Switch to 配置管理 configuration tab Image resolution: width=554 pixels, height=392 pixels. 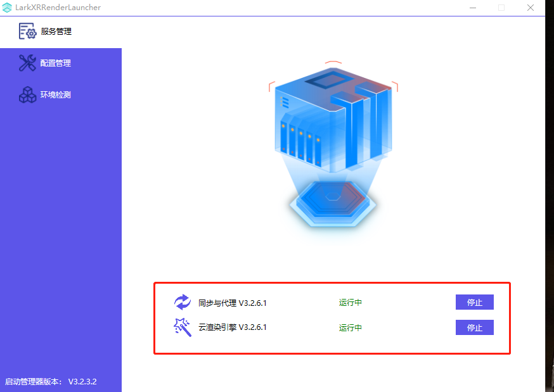pyautogui.click(x=61, y=63)
